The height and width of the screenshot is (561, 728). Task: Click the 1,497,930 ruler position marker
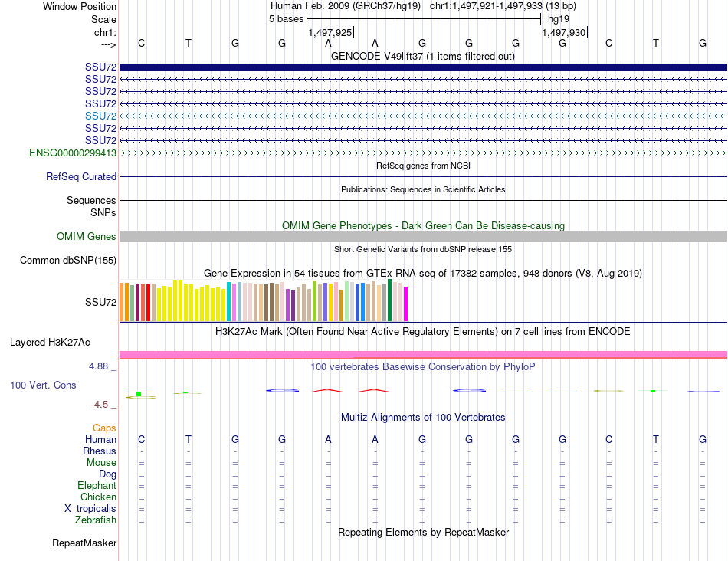click(x=564, y=32)
